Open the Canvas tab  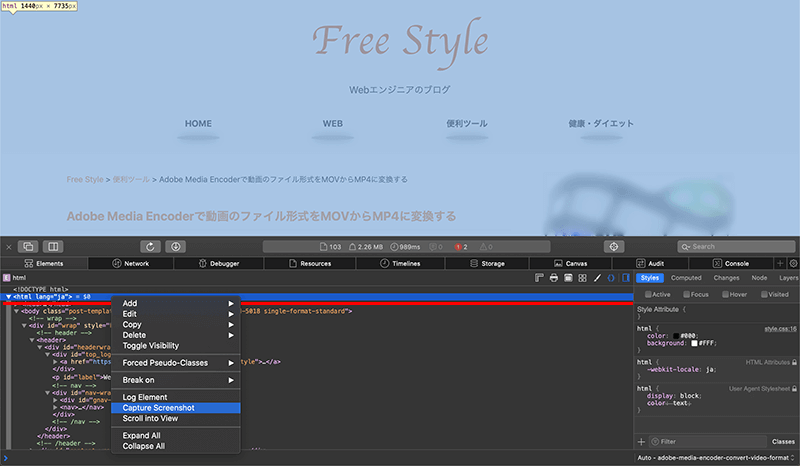(x=570, y=263)
